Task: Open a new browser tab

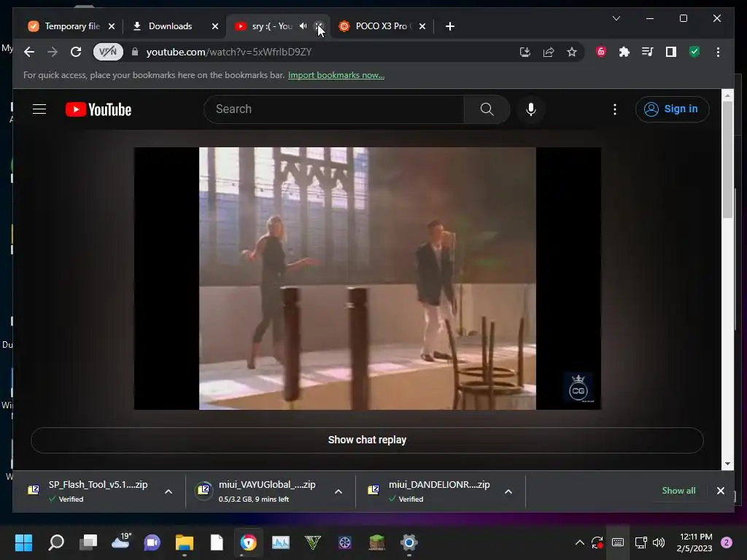Action: tap(449, 26)
